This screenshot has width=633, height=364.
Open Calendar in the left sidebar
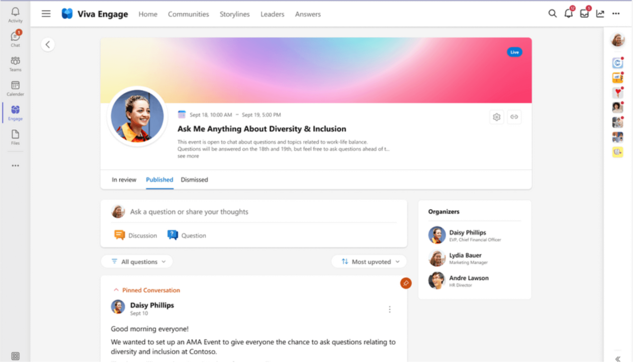15,88
